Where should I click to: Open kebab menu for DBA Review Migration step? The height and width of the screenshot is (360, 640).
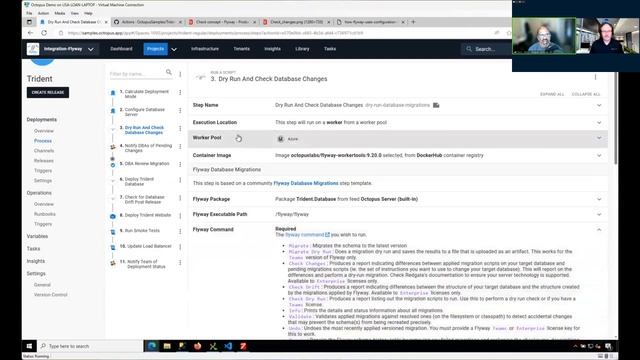click(180, 164)
